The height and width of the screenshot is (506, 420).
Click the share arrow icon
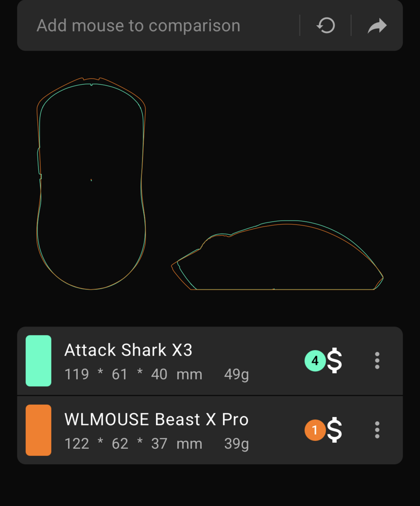[x=377, y=26]
